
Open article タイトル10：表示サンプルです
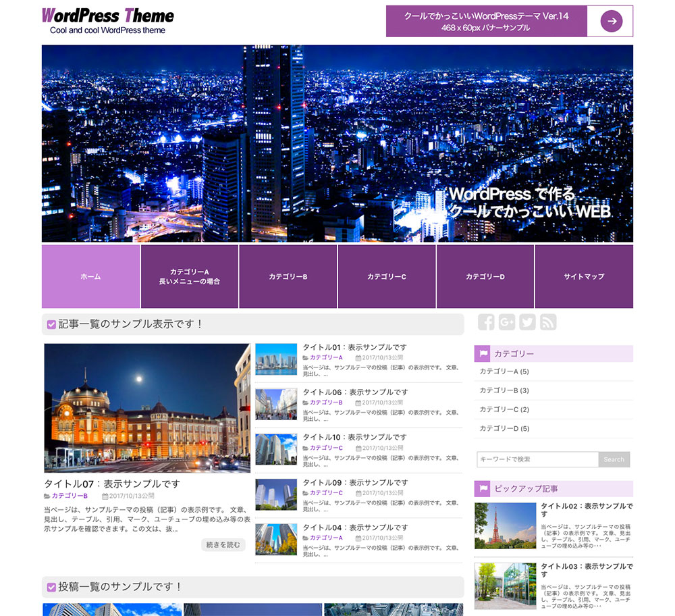point(355,437)
